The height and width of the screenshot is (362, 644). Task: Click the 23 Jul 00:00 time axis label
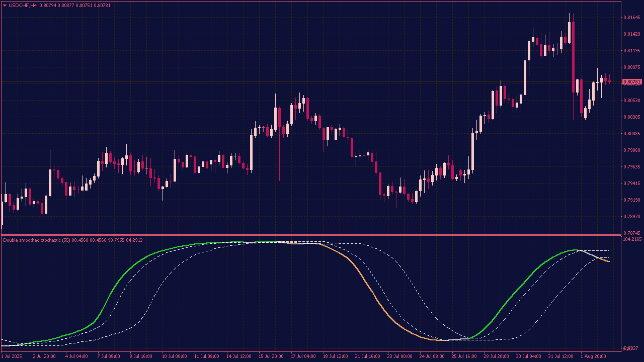click(400, 356)
